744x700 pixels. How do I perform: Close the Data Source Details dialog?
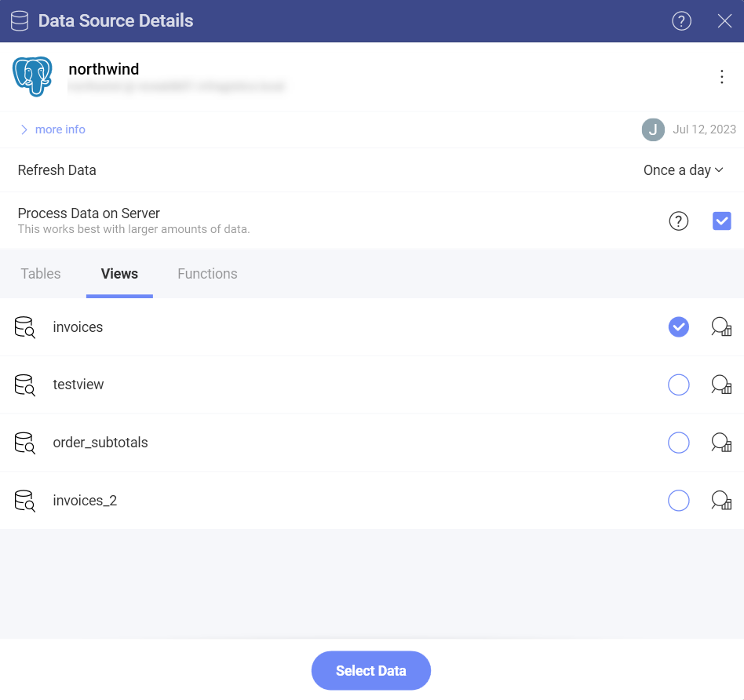[724, 21]
